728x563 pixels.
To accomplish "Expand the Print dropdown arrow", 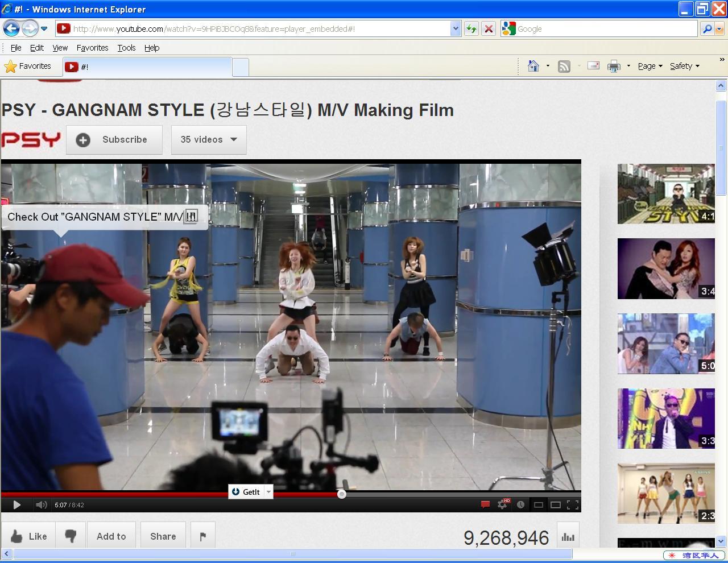I will coord(628,66).
